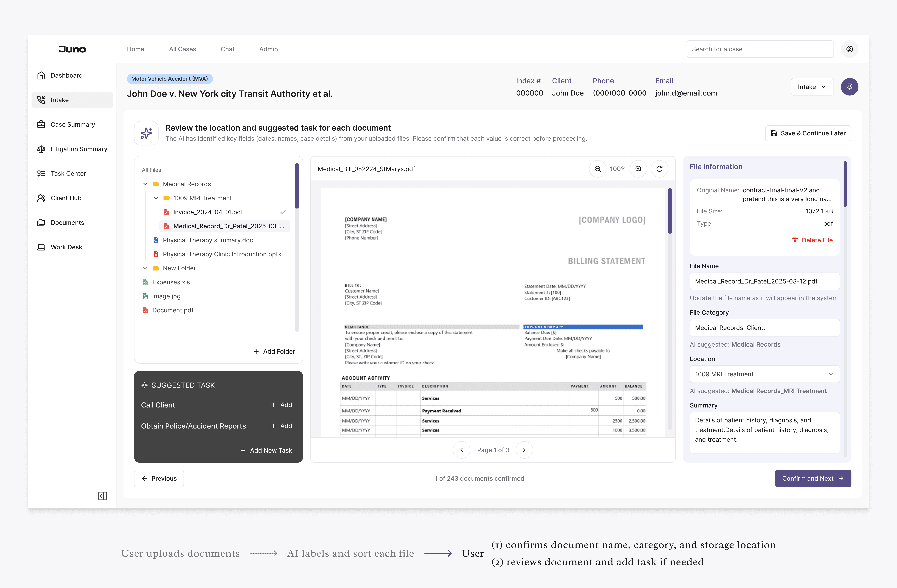Collapse the sidebar with panel icon
The height and width of the screenshot is (588, 897).
tap(102, 496)
